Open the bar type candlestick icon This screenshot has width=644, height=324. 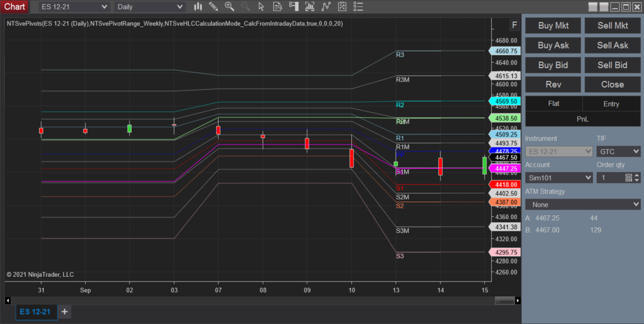pos(198,7)
